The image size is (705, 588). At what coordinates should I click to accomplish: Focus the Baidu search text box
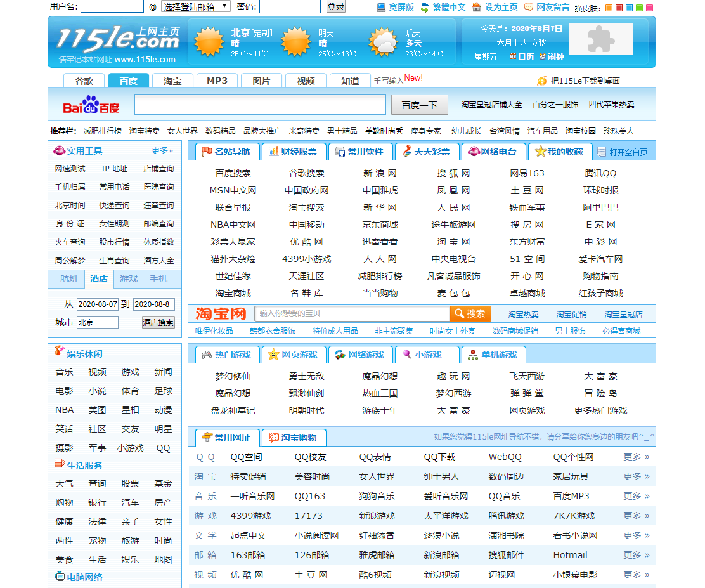coord(261,105)
